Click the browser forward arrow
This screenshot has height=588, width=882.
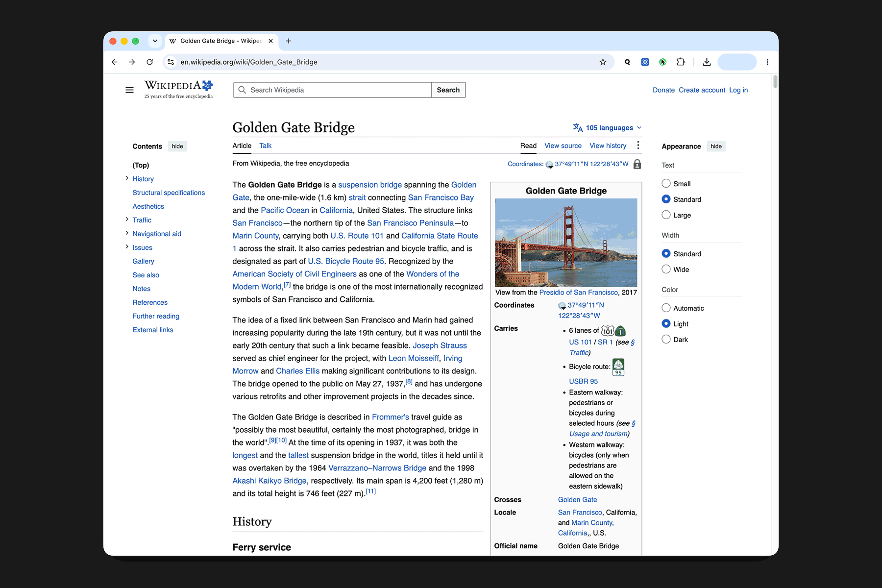132,62
